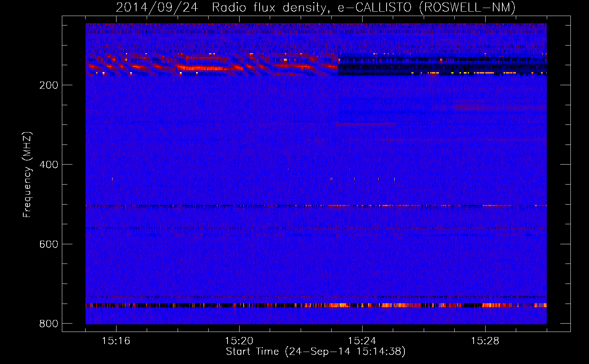Click the date '2014/09/24' in title

coord(157,8)
